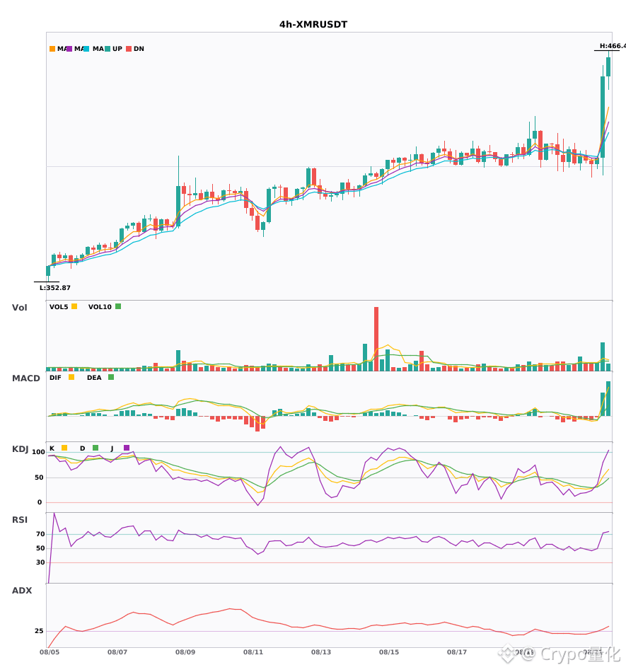
Task: Toggle the teal UP legend swatch
Action: (108, 49)
